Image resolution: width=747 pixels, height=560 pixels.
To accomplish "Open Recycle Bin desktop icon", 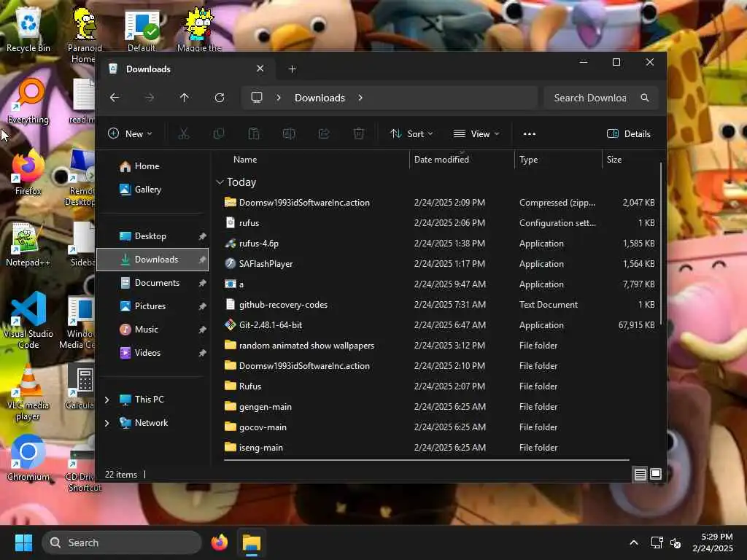I will click(28, 28).
